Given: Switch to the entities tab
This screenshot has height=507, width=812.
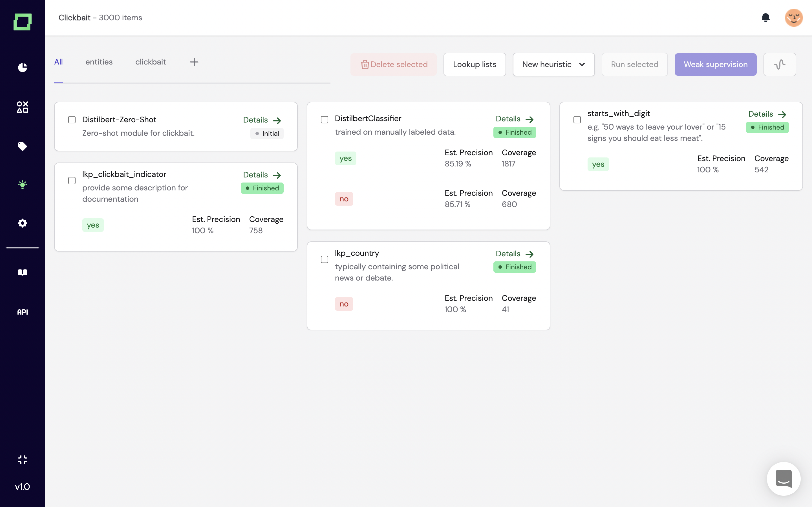Looking at the screenshot, I should point(99,62).
